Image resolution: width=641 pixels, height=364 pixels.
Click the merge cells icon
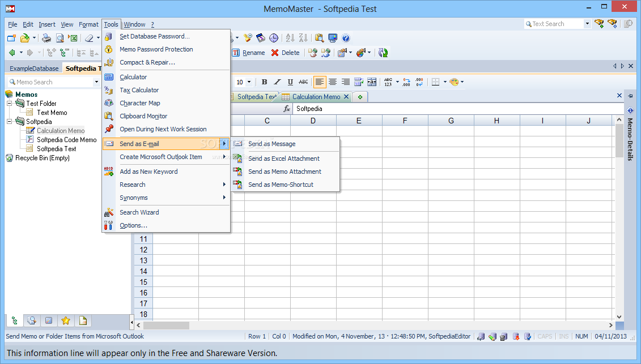pos(372,82)
